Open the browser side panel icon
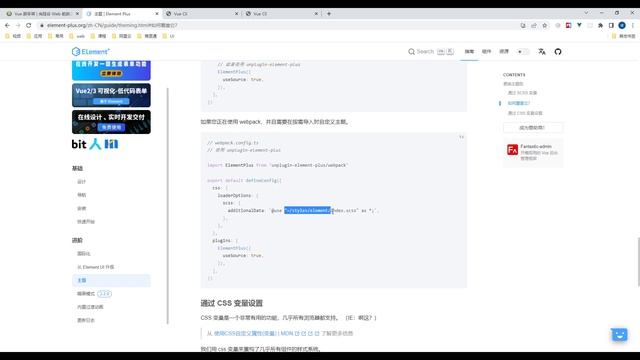640x360 pixels. click(611, 25)
